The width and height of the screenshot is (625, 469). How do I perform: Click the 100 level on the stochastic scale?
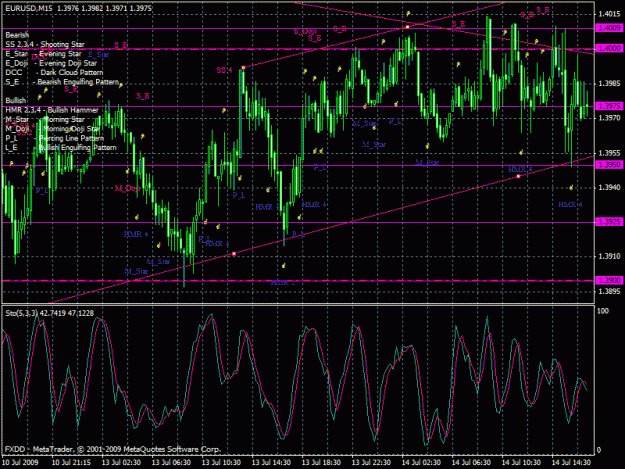[603, 311]
